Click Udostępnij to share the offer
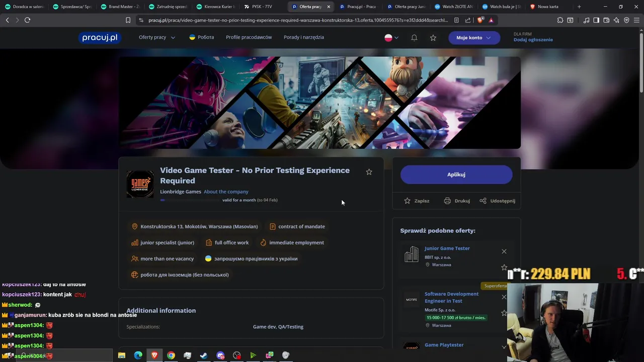Screen dimensions: 644x362 (497, 201)
